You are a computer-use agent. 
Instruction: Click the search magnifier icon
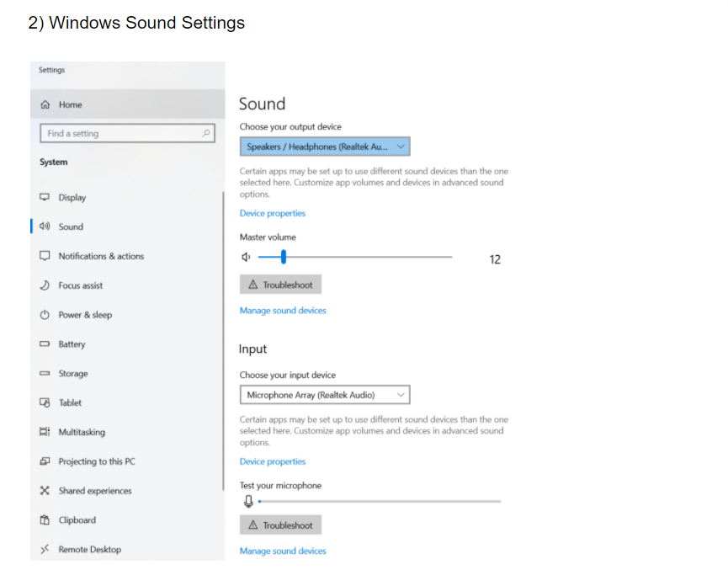click(x=205, y=133)
